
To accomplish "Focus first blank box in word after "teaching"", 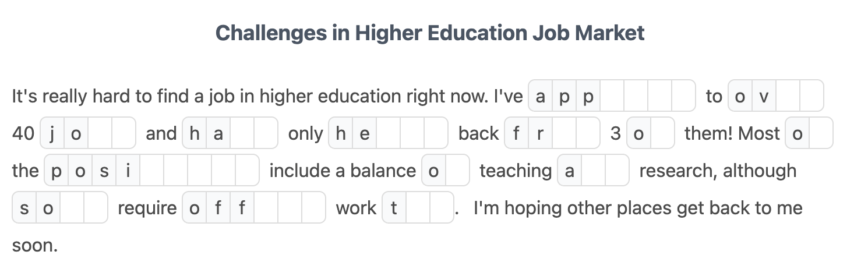I will (593, 171).
